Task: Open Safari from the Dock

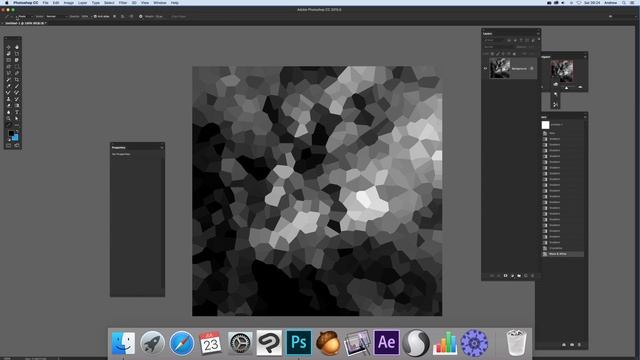Action: (x=182, y=343)
